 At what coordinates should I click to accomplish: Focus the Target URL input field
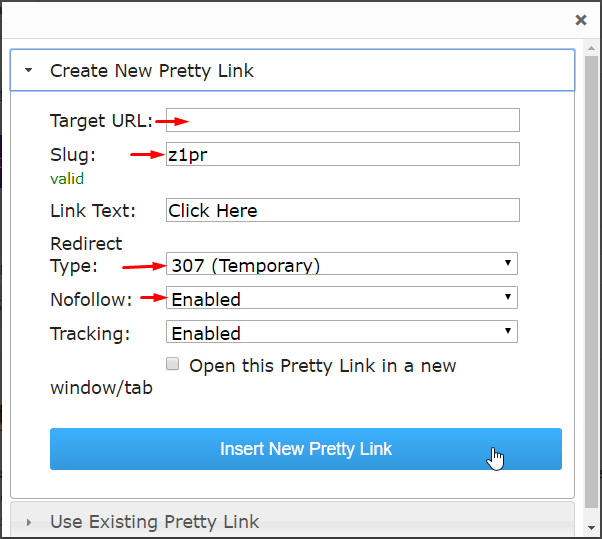pos(342,120)
